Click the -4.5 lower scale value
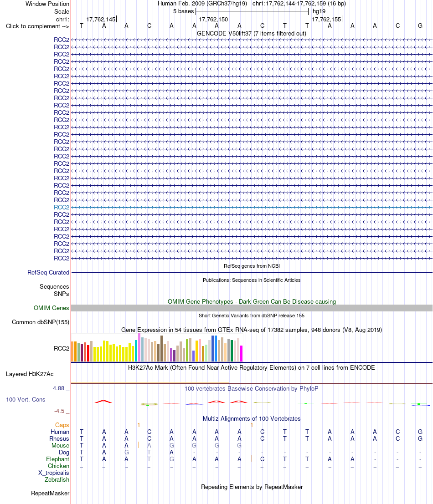This screenshot has height=504, width=433. (x=59, y=411)
